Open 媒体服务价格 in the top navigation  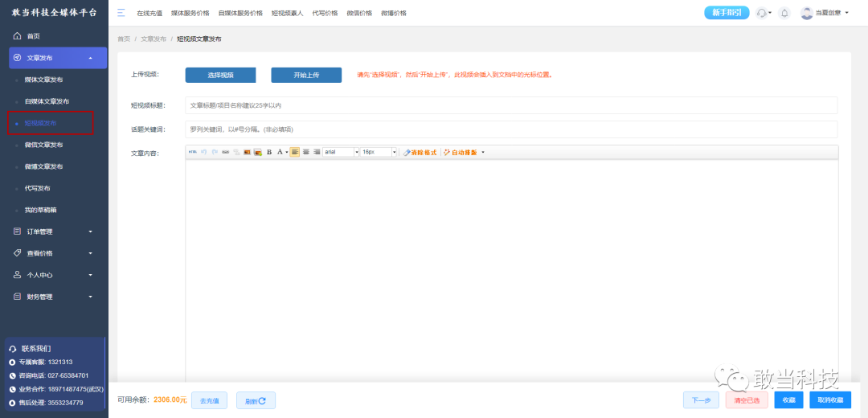190,13
